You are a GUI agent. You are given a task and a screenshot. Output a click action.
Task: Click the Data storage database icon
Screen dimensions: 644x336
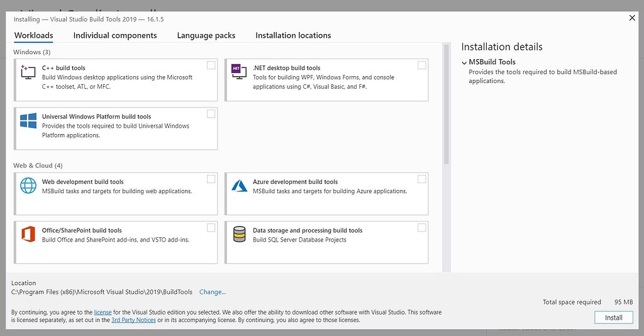click(x=239, y=234)
